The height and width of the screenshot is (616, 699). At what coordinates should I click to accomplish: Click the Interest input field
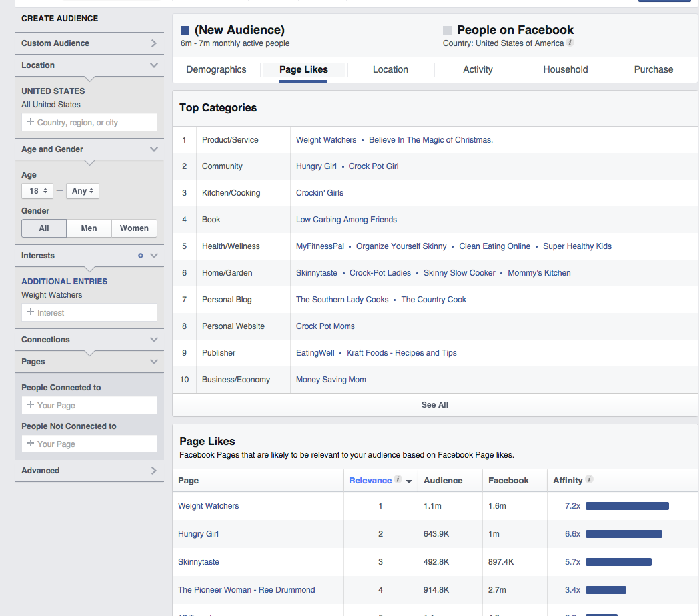click(x=89, y=313)
